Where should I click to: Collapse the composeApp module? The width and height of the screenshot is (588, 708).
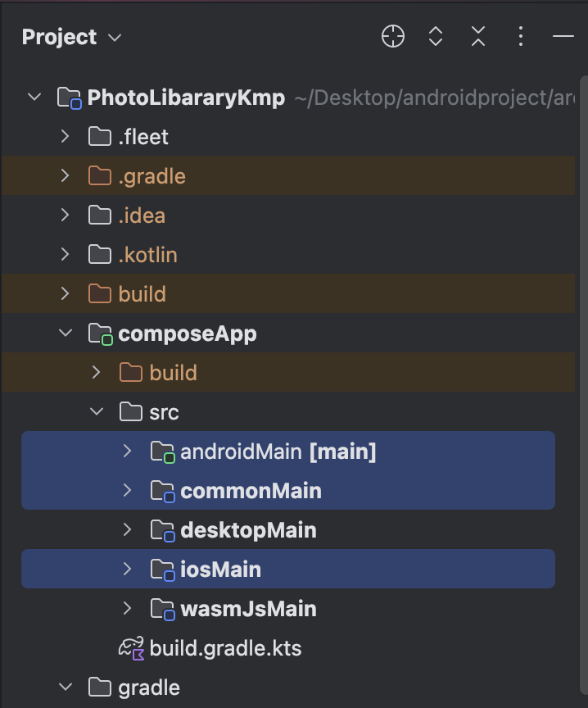[66, 334]
